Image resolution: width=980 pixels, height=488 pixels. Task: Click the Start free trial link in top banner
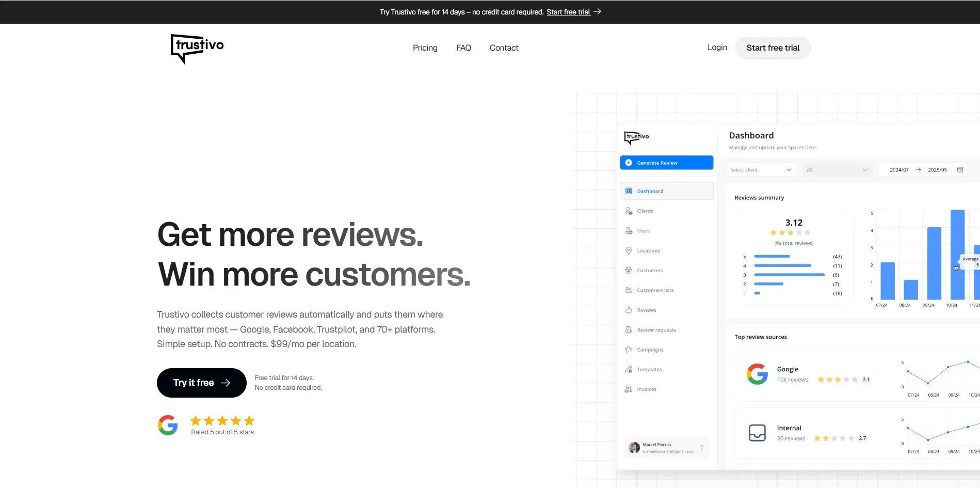coord(569,12)
